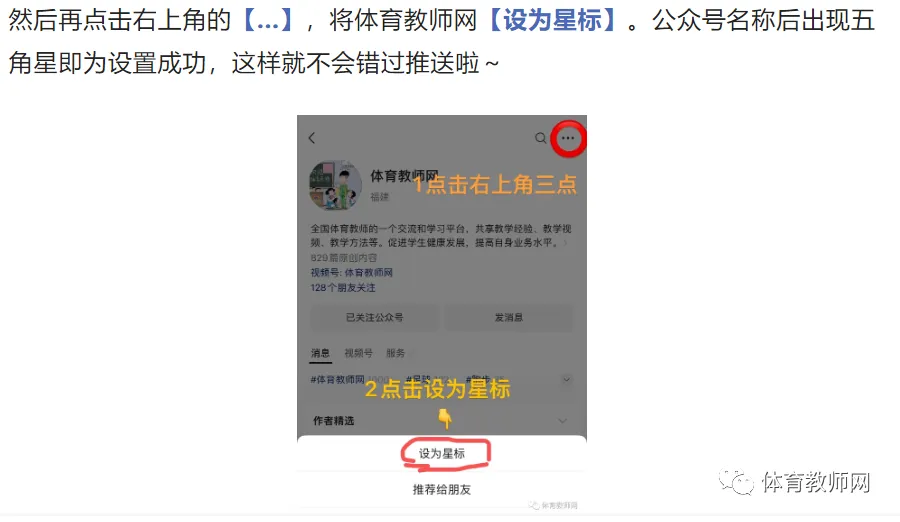Click the blue 【设为星标】 text
This screenshot has height=522, width=900.
(552, 20)
